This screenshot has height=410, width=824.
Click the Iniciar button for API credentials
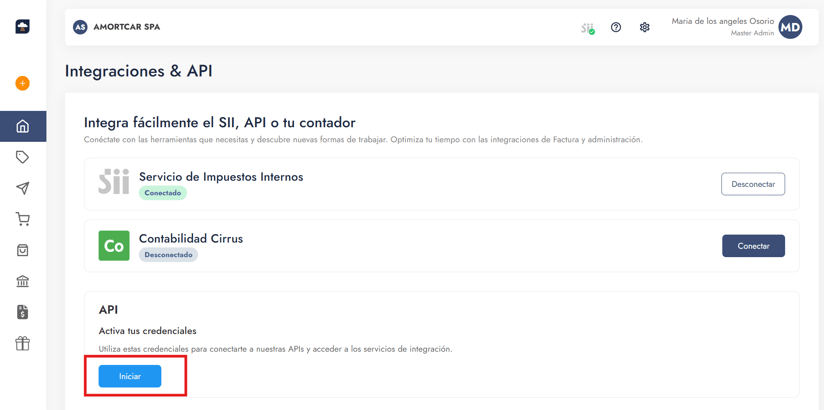[x=130, y=376]
